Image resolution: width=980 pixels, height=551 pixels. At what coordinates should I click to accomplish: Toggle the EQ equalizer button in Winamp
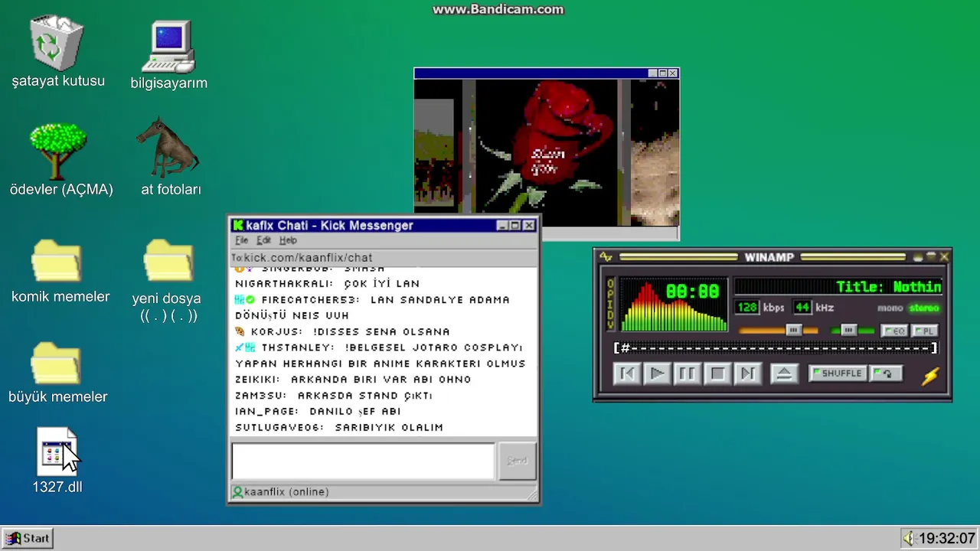pos(894,331)
